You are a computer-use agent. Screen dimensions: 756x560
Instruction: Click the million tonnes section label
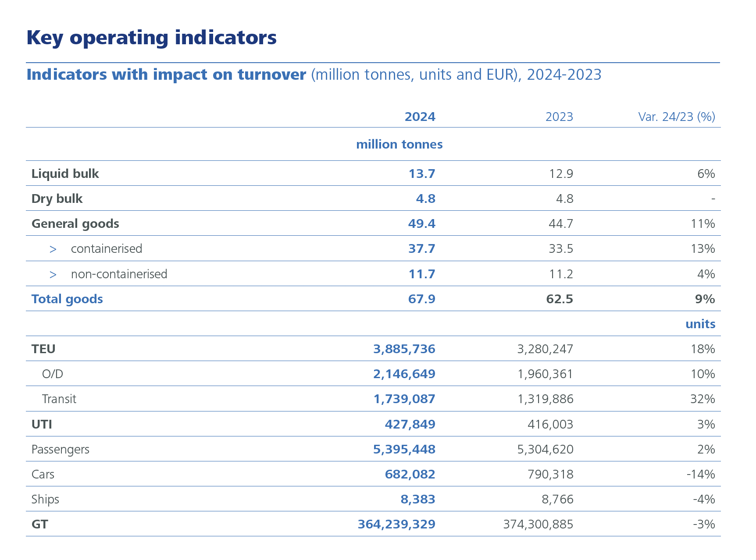(399, 144)
